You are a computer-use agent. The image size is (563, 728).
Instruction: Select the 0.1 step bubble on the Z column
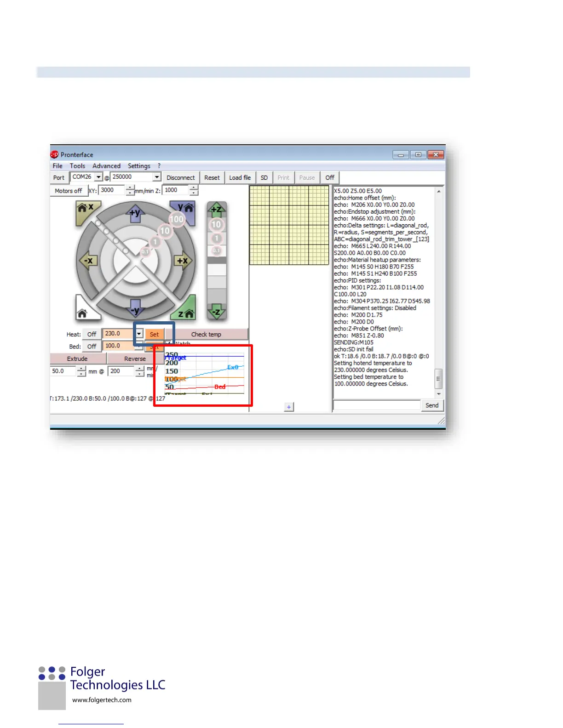(216, 250)
